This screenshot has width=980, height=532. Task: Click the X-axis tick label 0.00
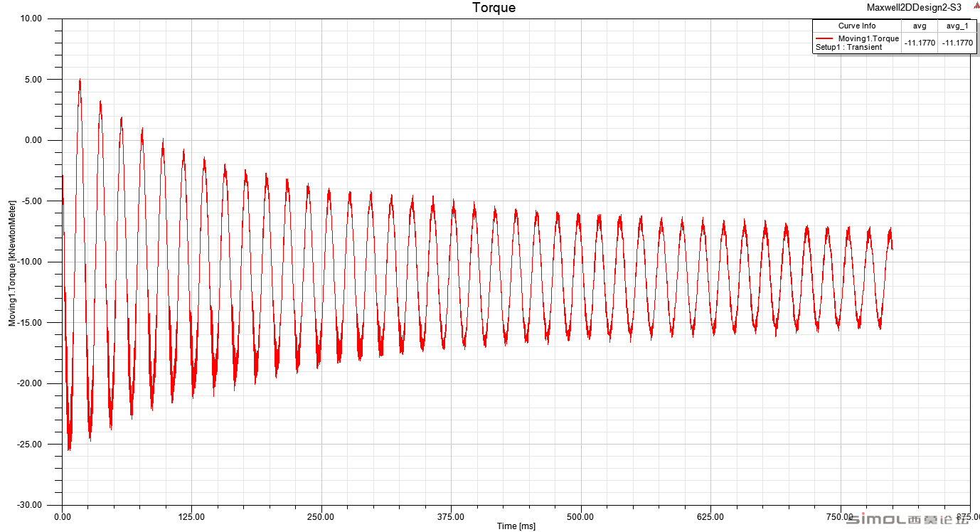coord(63,516)
